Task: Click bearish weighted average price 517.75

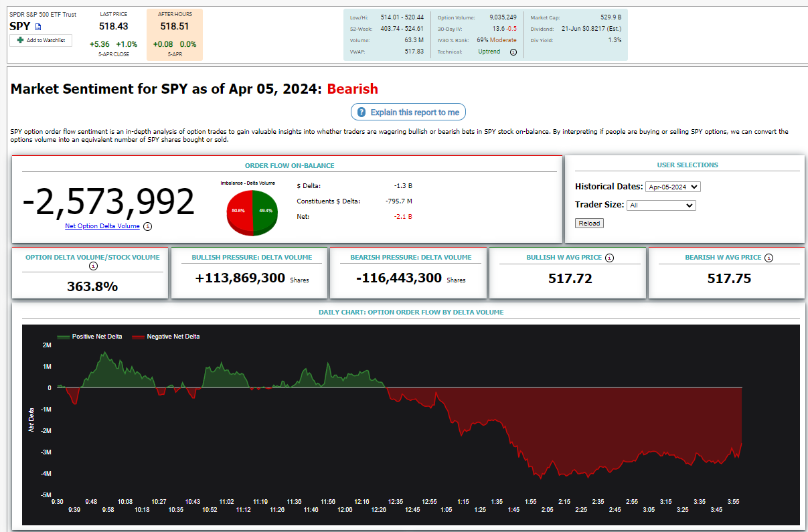Action: (730, 278)
